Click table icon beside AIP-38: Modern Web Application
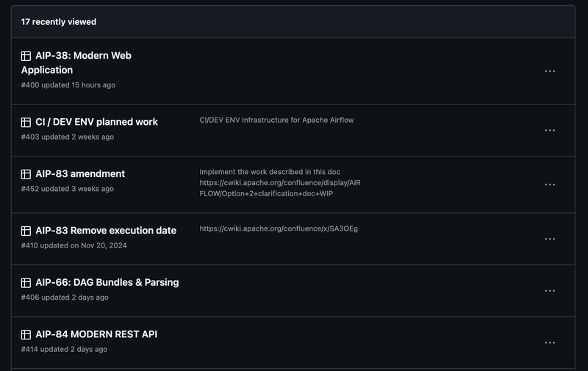Screen dimensions: 588x371 pyautogui.click(x=26, y=56)
